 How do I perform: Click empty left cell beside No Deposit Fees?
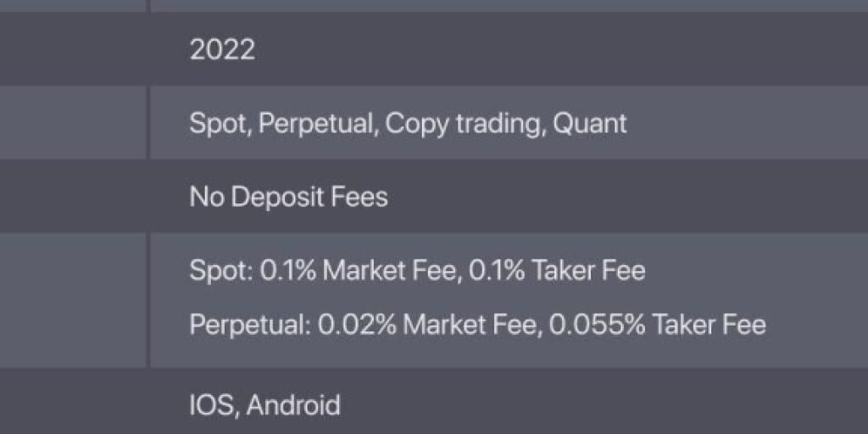(x=74, y=198)
